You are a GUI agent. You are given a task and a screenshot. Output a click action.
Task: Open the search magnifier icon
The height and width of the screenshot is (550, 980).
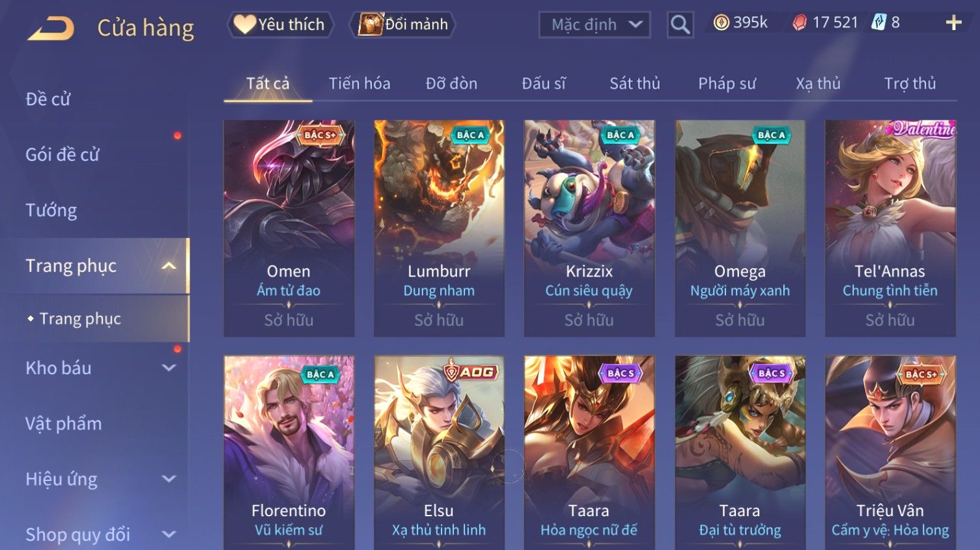(680, 25)
